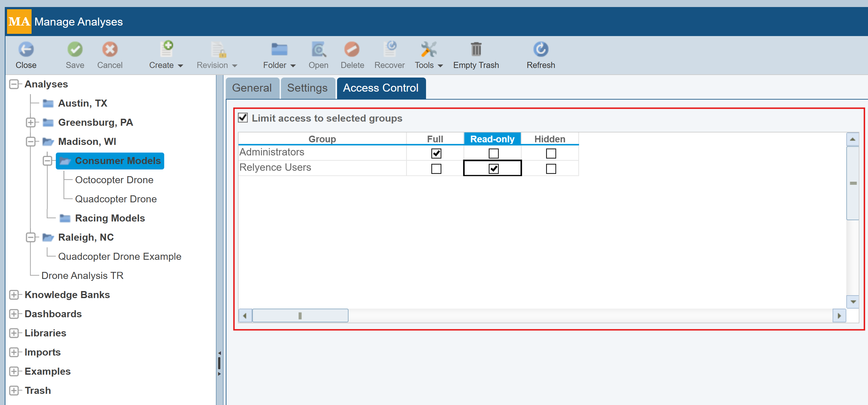Click the green Save checkmark icon
This screenshot has height=405, width=868.
[x=75, y=49]
